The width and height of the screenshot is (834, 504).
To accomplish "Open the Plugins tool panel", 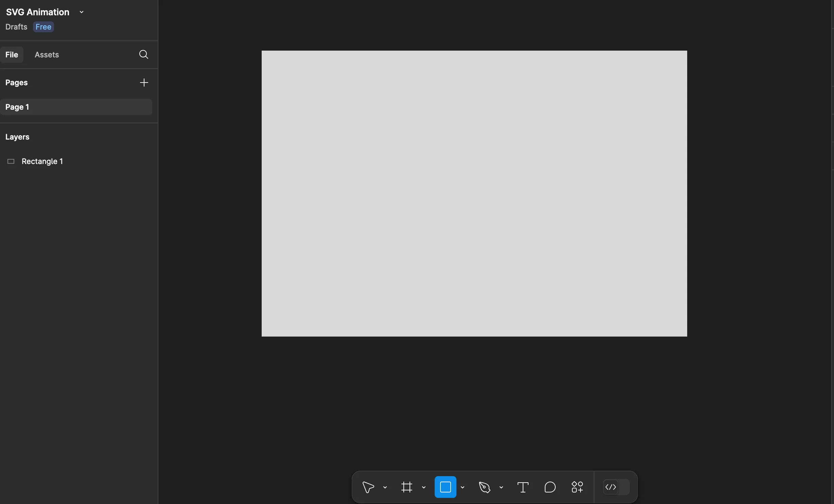I will click(576, 487).
